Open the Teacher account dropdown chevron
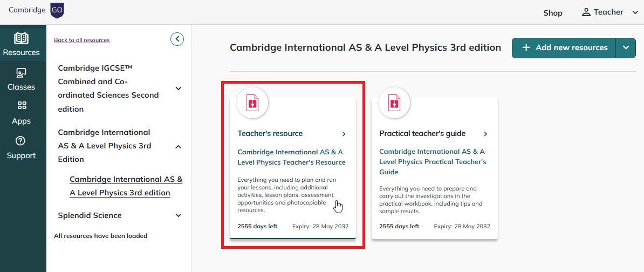644x272 pixels. pos(635,13)
